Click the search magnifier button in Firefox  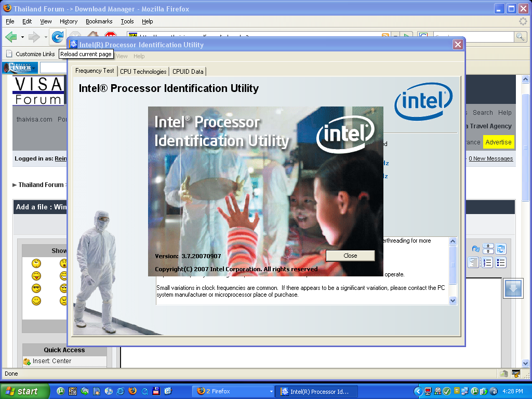(520, 37)
